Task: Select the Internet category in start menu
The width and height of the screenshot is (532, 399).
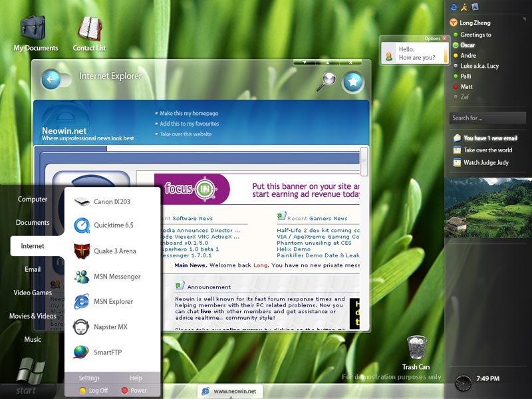Action: pos(33,246)
